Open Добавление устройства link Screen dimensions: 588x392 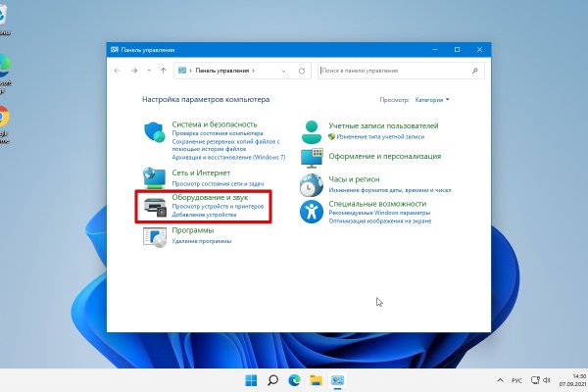coord(204,215)
